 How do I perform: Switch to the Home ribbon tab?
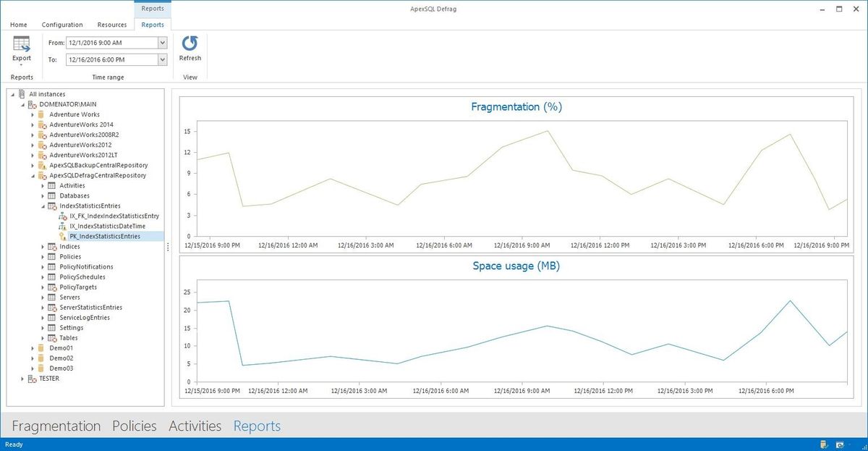pos(18,24)
